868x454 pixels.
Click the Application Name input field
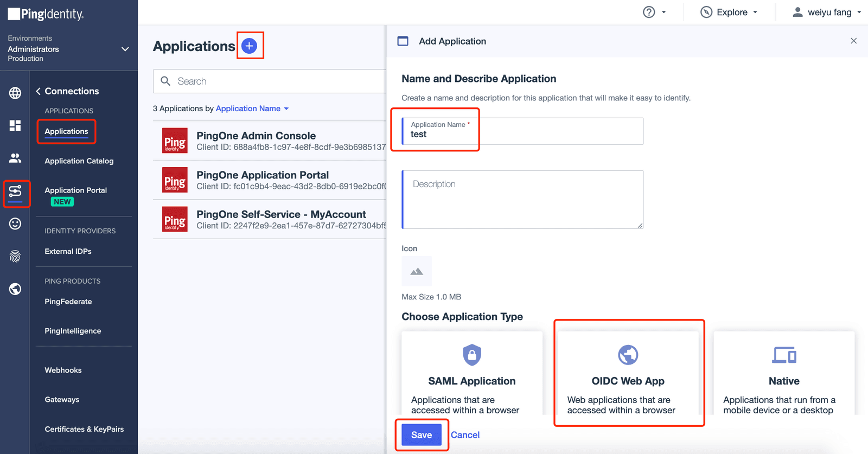pyautogui.click(x=522, y=131)
